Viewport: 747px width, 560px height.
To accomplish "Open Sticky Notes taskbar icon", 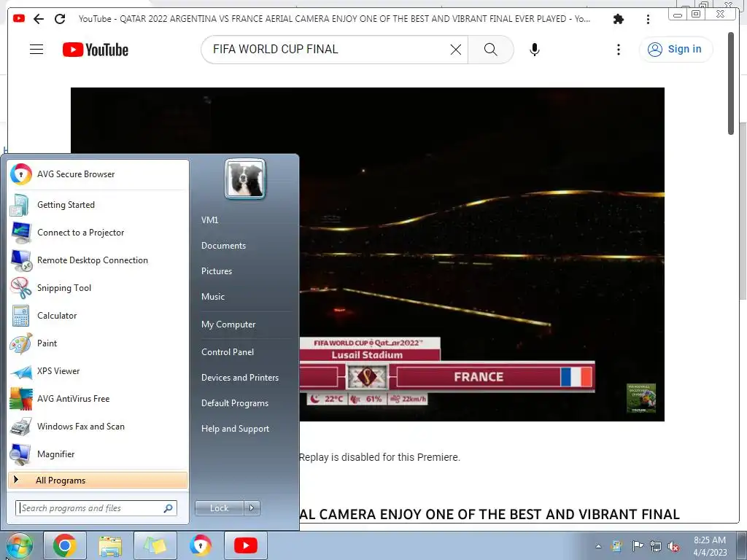I will [155, 545].
